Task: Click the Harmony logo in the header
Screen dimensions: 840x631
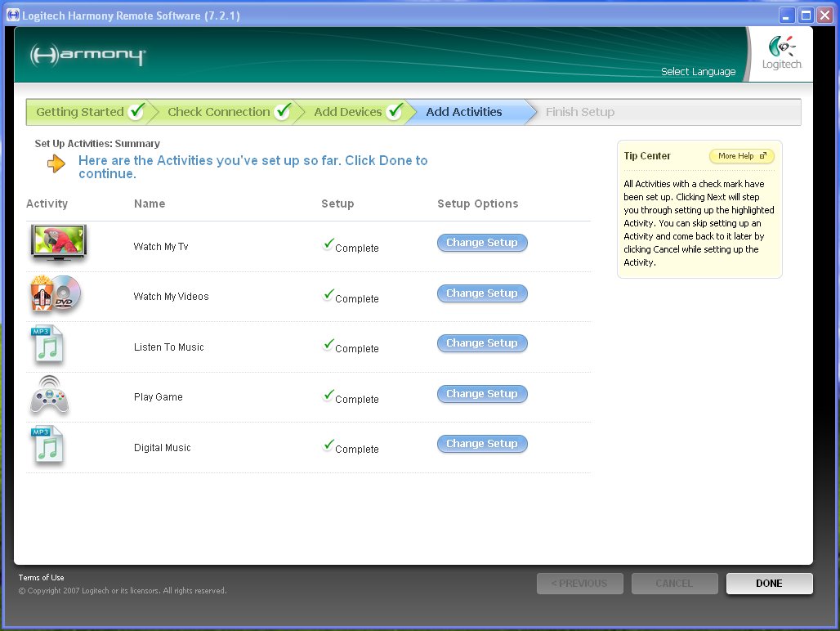Action: click(88, 56)
